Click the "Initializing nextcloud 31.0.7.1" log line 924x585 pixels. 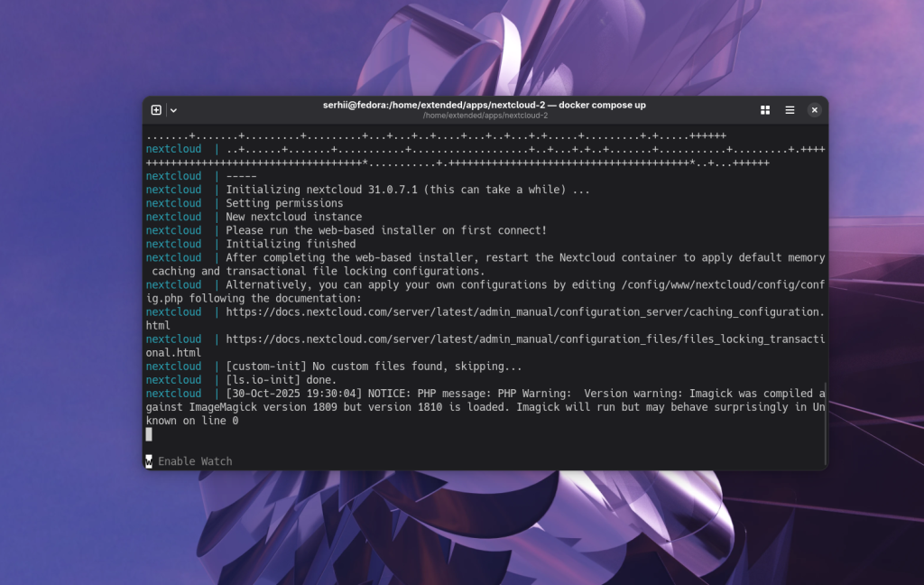[x=407, y=190]
